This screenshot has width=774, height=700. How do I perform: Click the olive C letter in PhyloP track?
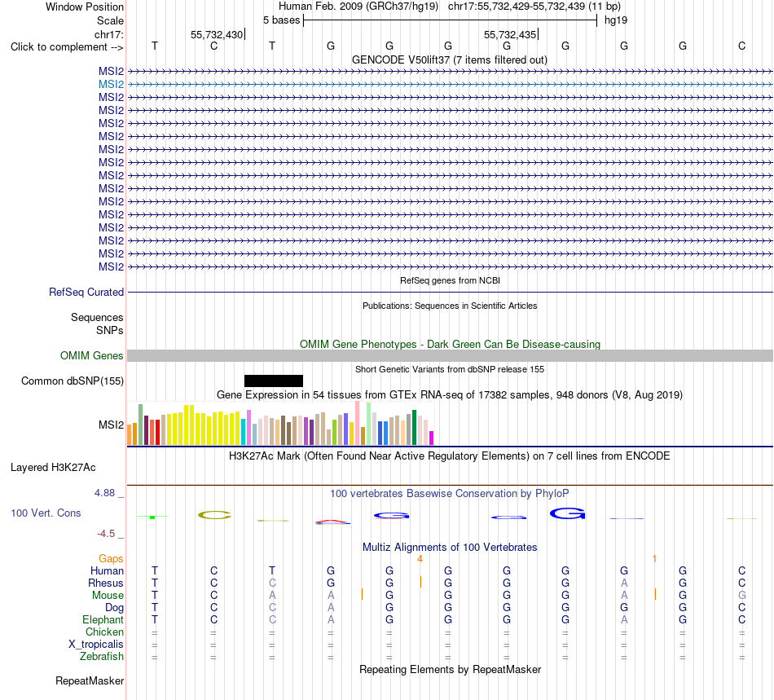pos(214,515)
